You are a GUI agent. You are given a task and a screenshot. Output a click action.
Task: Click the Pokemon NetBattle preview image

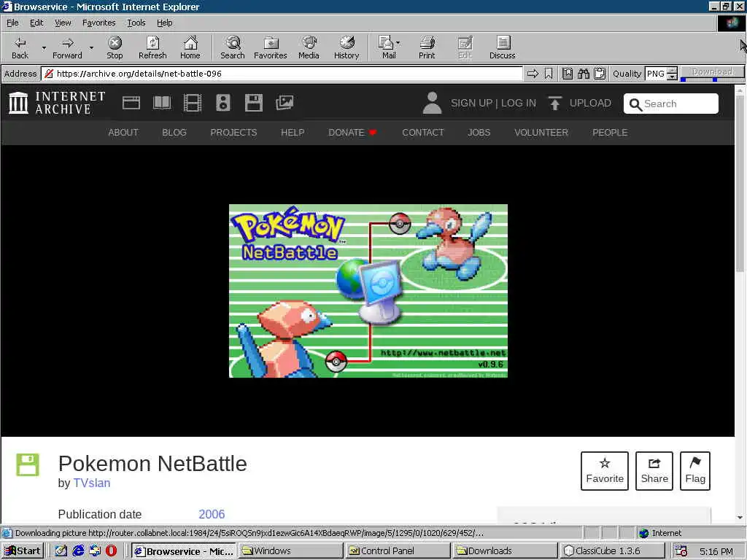click(368, 291)
